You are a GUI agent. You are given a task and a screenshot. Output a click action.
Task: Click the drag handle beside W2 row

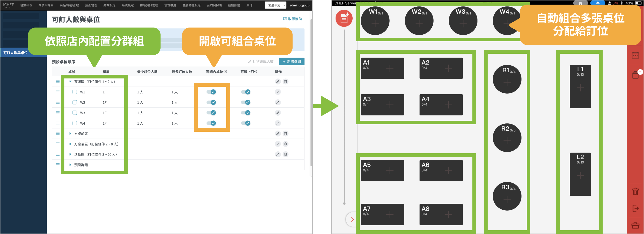(x=57, y=103)
